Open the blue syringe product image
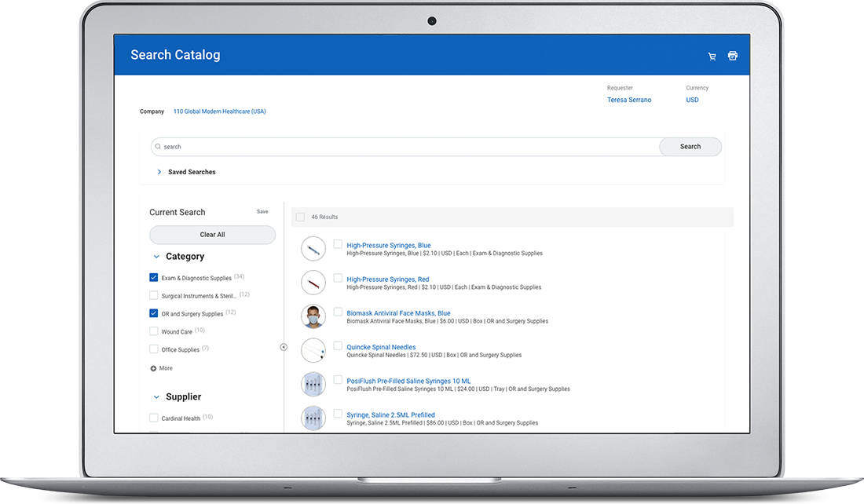This screenshot has width=864, height=504. pyautogui.click(x=313, y=249)
